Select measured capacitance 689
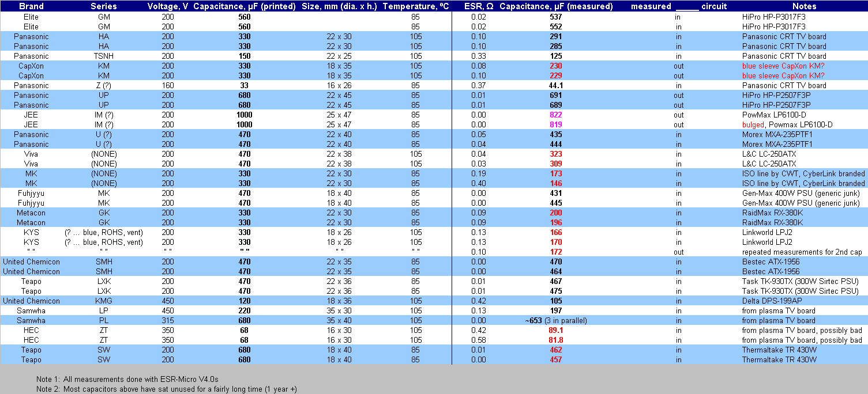This screenshot has width=868, height=394. pos(556,105)
